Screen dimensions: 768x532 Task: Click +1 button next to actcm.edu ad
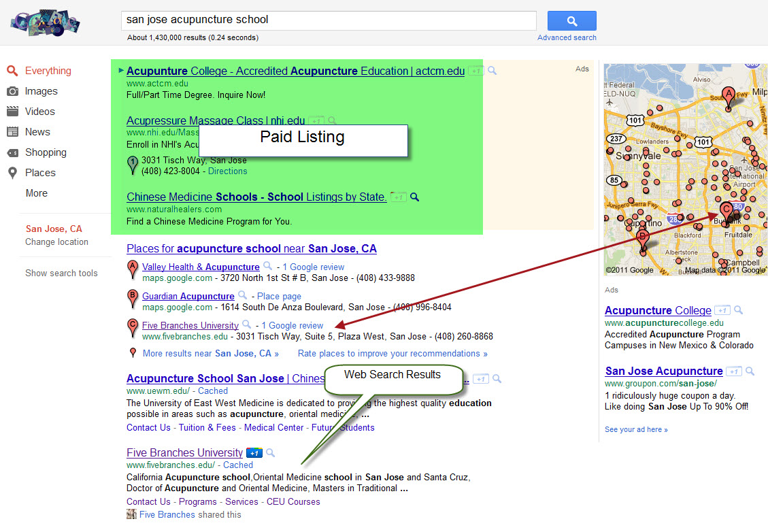coord(475,71)
